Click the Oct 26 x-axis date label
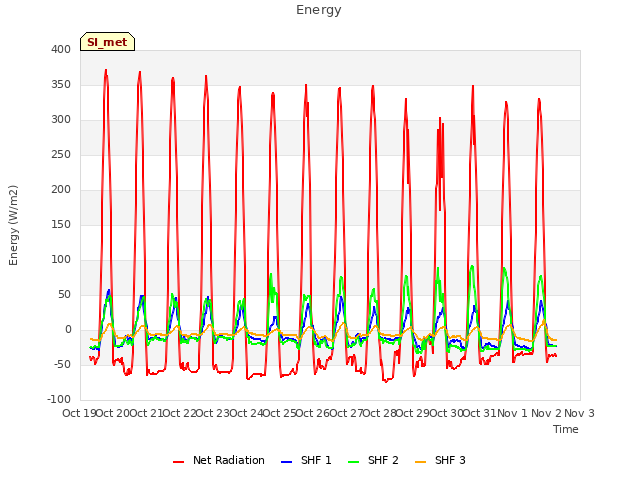Viewport: 640px width, 480px height. [313, 413]
